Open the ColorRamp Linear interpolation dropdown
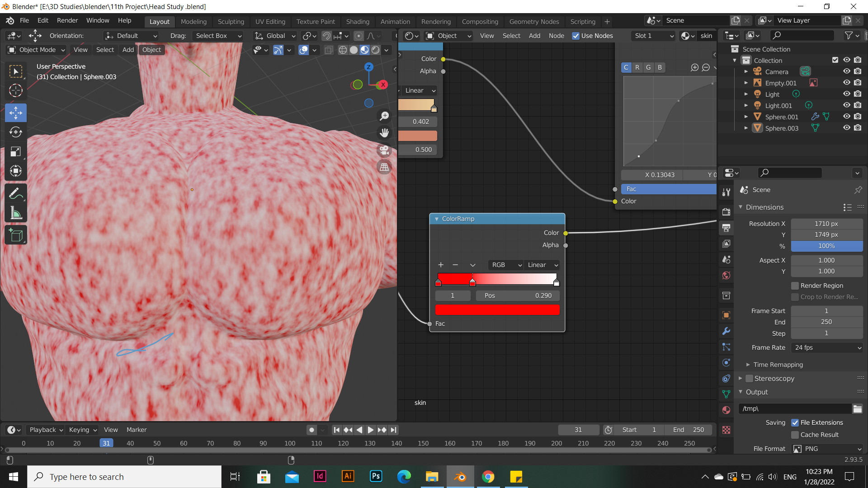The width and height of the screenshot is (868, 488). pyautogui.click(x=542, y=265)
